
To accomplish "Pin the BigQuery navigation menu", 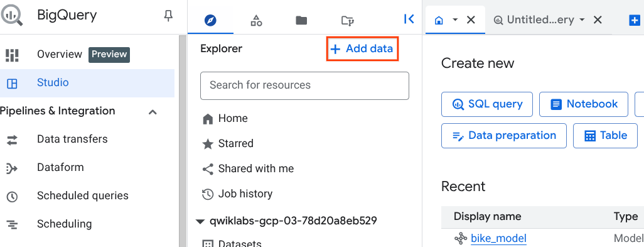I will click(x=168, y=16).
